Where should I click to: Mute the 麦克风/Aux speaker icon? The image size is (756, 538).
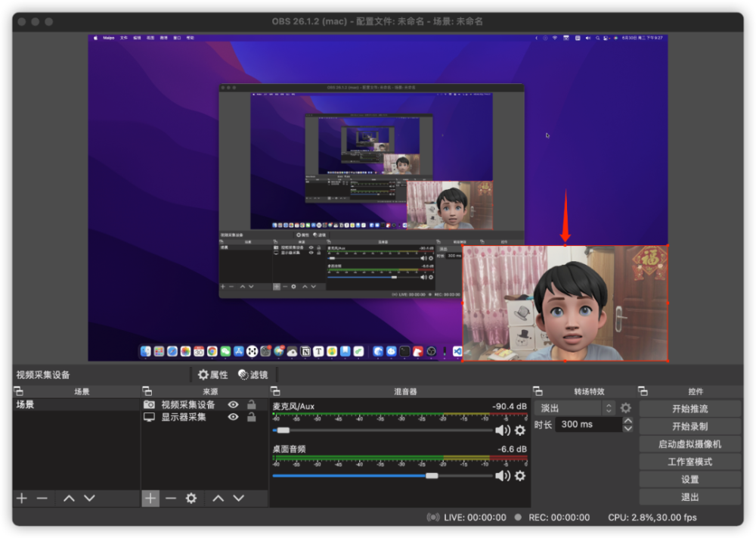(503, 431)
